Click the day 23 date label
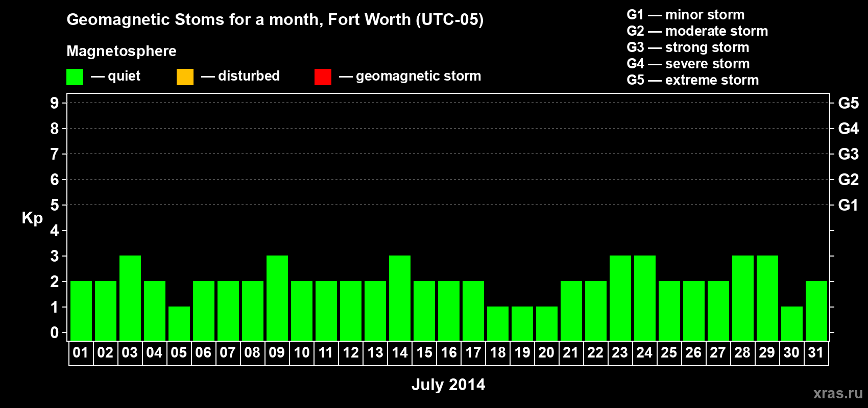 tap(620, 352)
